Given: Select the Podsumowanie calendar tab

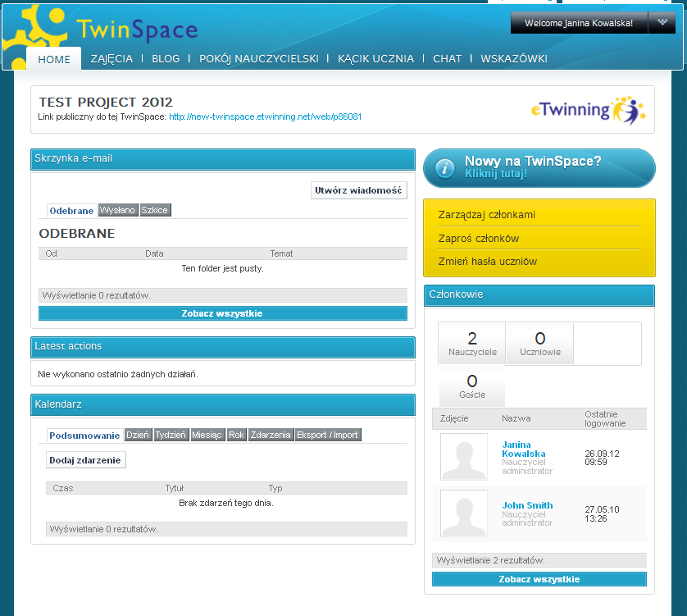Looking at the screenshot, I should coord(84,436).
